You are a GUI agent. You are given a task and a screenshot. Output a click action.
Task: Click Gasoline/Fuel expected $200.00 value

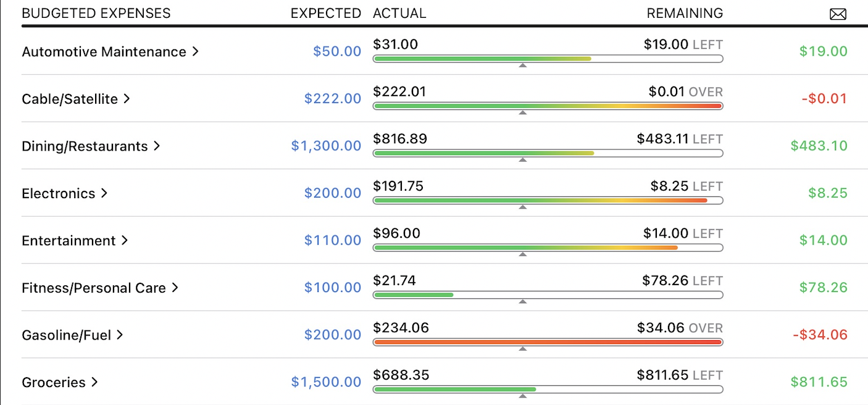[x=333, y=335]
